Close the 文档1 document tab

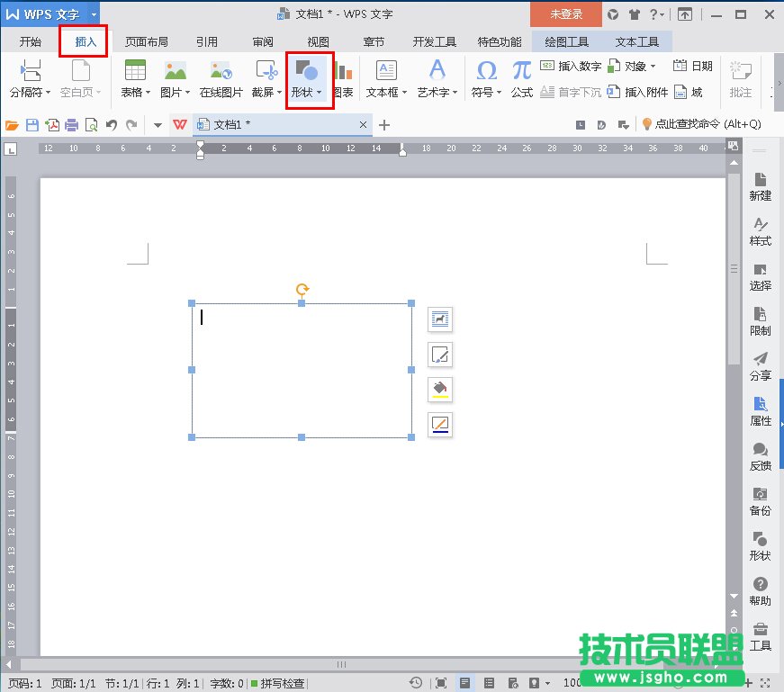tap(364, 124)
